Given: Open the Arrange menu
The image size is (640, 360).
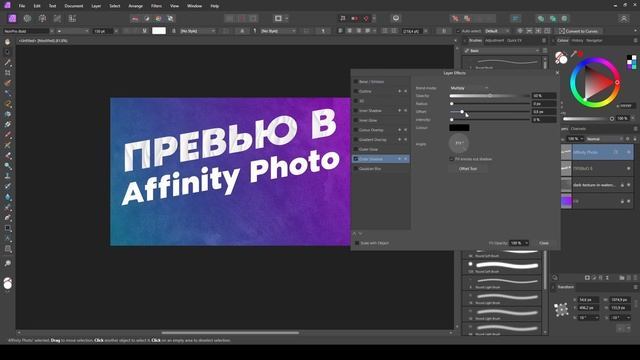Looking at the screenshot, I should [136, 6].
